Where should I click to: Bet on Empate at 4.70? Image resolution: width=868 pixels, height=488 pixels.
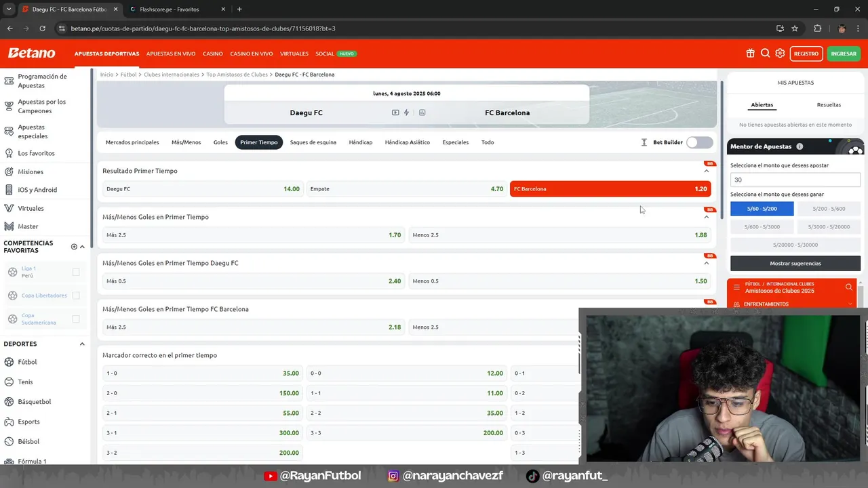click(406, 189)
